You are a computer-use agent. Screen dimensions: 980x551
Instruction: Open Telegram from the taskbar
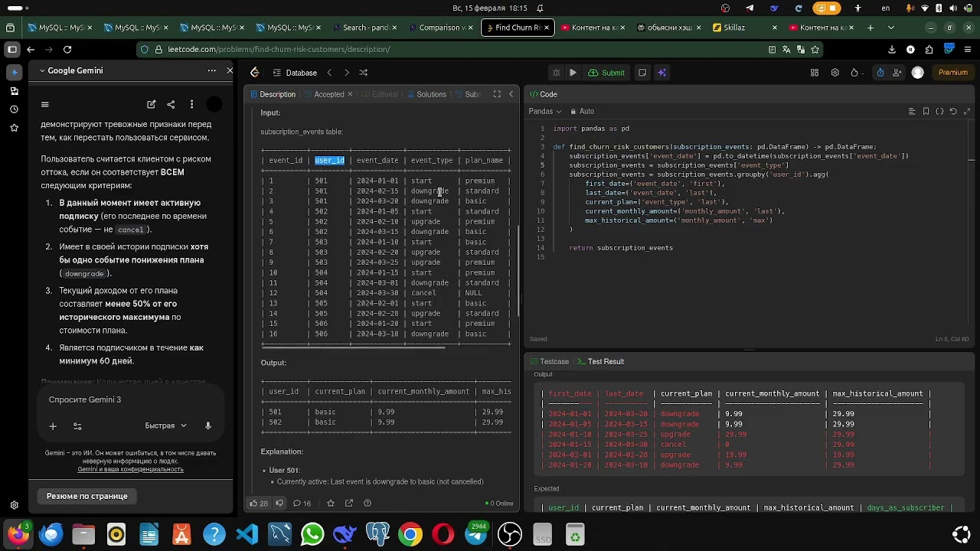(x=476, y=534)
